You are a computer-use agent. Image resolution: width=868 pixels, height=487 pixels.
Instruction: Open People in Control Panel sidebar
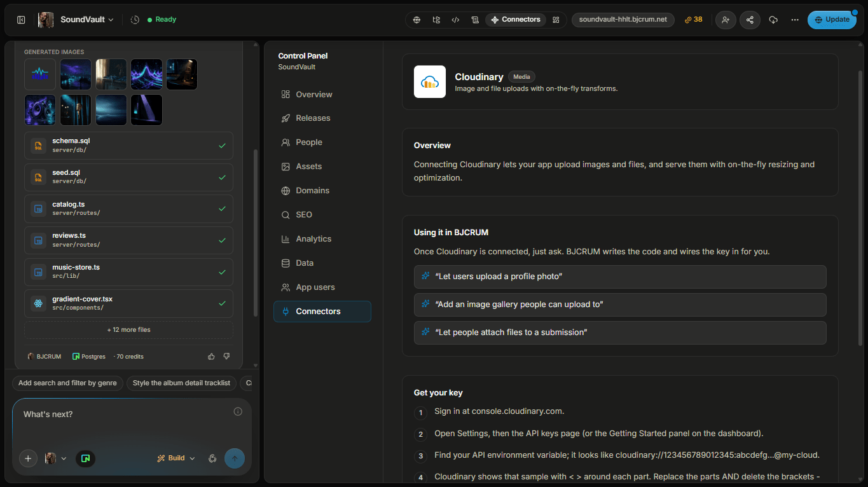tap(322, 142)
